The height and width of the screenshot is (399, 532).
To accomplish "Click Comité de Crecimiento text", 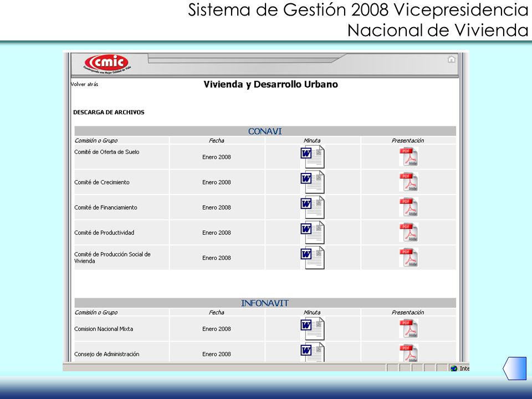I will click(x=102, y=182).
